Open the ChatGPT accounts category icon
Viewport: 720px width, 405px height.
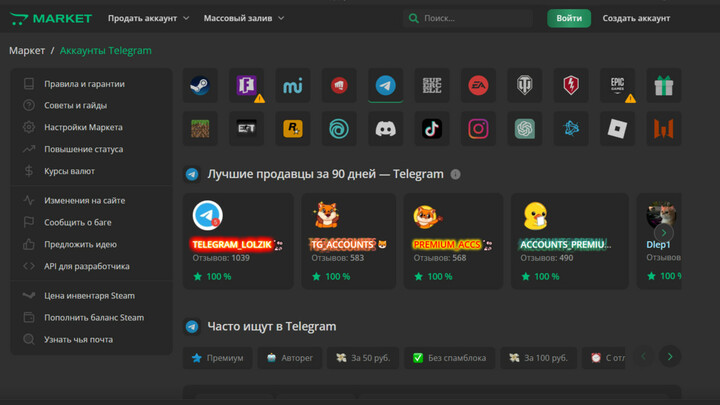(525, 129)
